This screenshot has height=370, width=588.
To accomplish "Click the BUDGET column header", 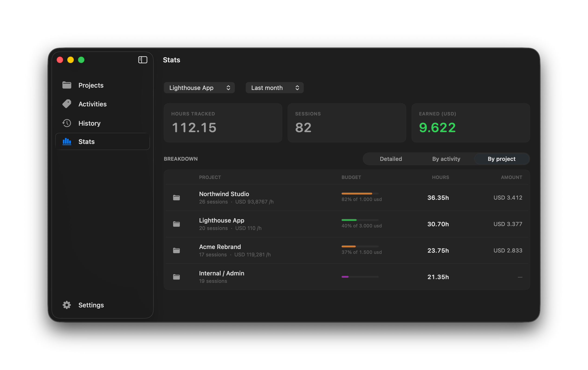I will 351,177.
